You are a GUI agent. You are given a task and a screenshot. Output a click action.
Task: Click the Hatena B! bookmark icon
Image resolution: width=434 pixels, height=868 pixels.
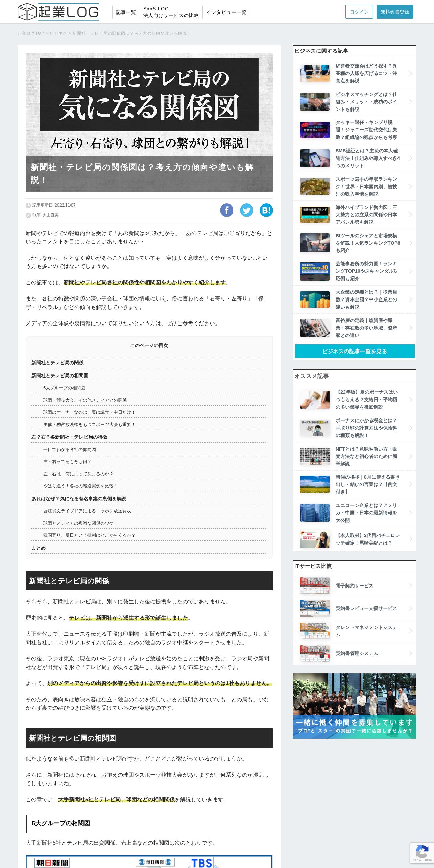266,210
